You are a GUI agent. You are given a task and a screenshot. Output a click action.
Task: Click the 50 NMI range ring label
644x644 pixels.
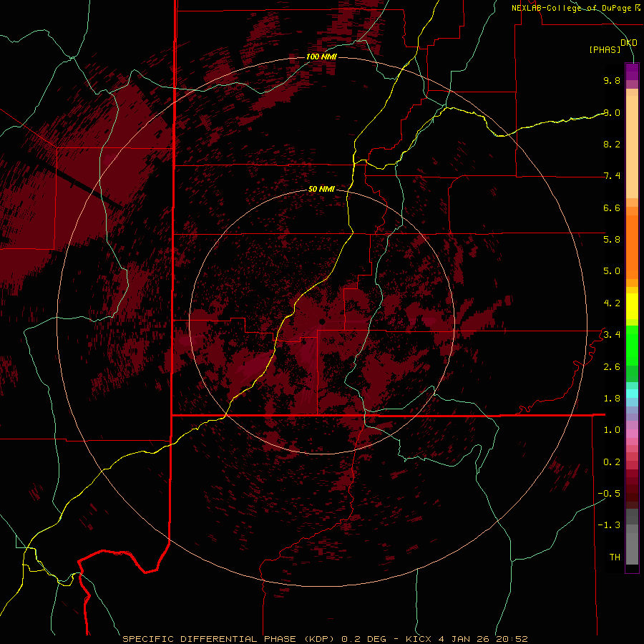(x=321, y=189)
